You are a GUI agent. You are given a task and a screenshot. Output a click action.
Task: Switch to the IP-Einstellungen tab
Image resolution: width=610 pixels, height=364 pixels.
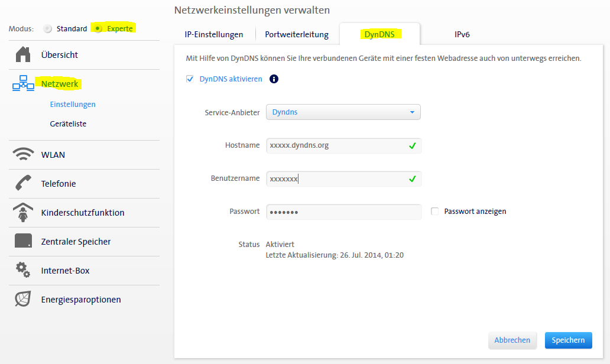[214, 34]
